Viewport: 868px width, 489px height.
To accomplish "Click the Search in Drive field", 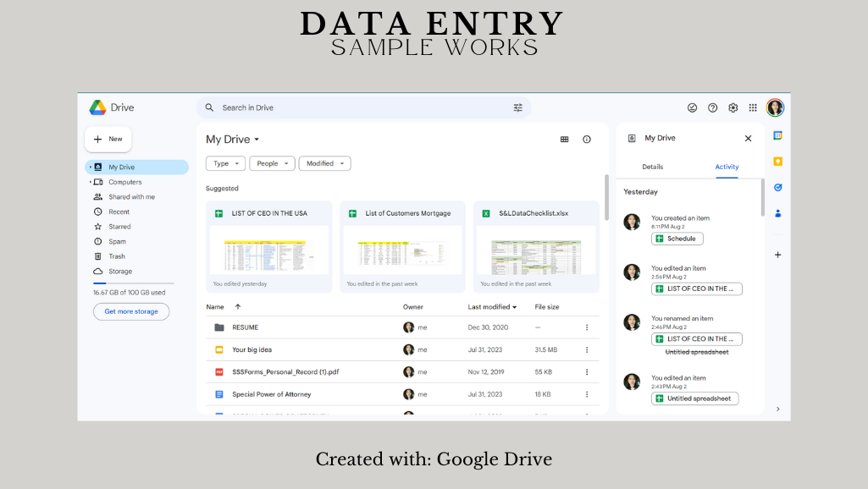I will (x=363, y=108).
